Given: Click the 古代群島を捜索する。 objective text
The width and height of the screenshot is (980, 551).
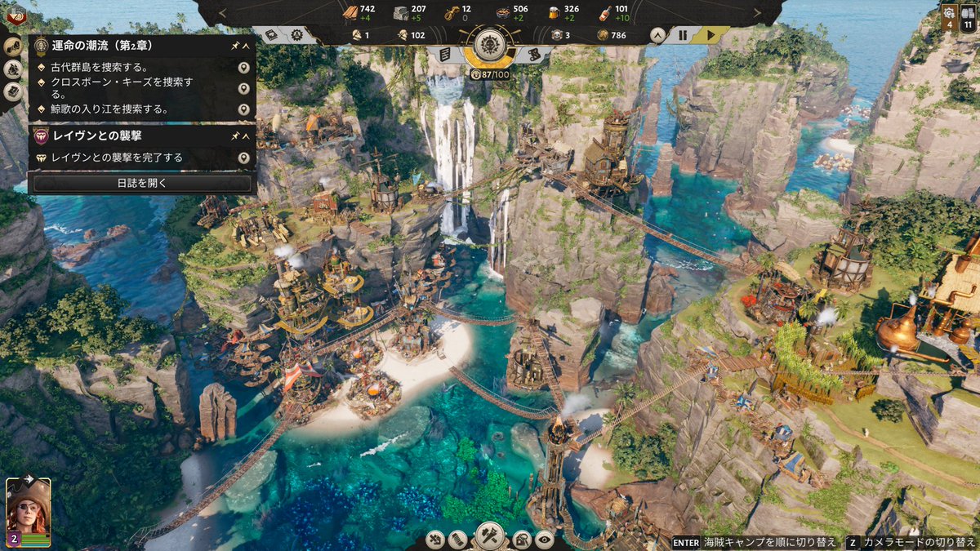Looking at the screenshot, I should pyautogui.click(x=100, y=67).
